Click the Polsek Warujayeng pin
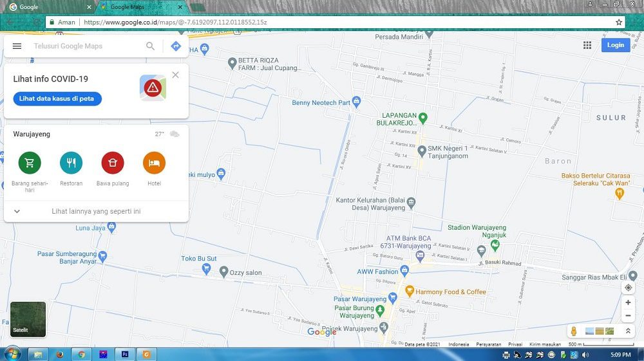644x361 pixels. 384,327
